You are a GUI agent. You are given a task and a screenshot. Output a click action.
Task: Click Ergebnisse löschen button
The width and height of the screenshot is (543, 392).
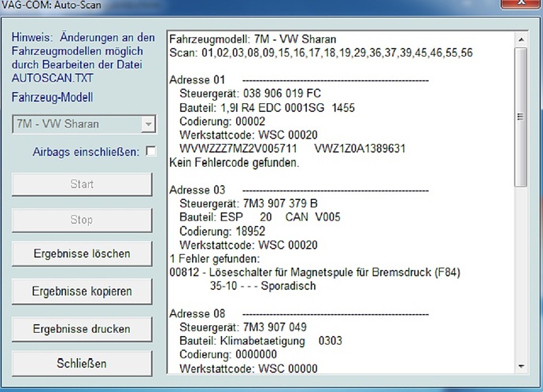coord(82,253)
